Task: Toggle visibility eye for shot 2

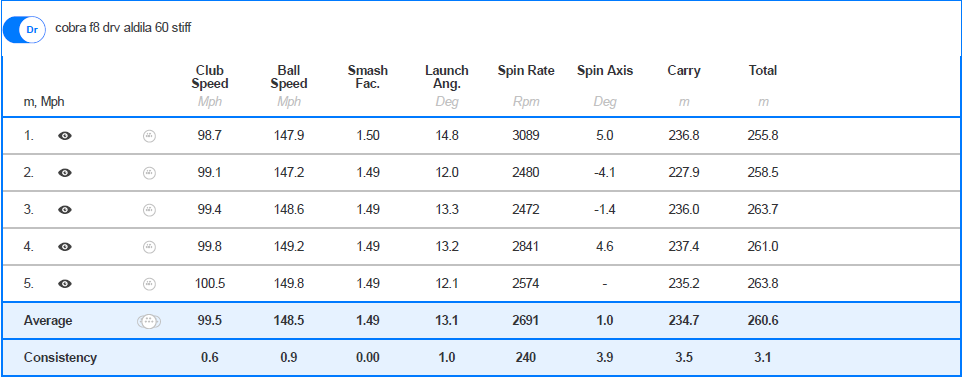Action: point(65,173)
